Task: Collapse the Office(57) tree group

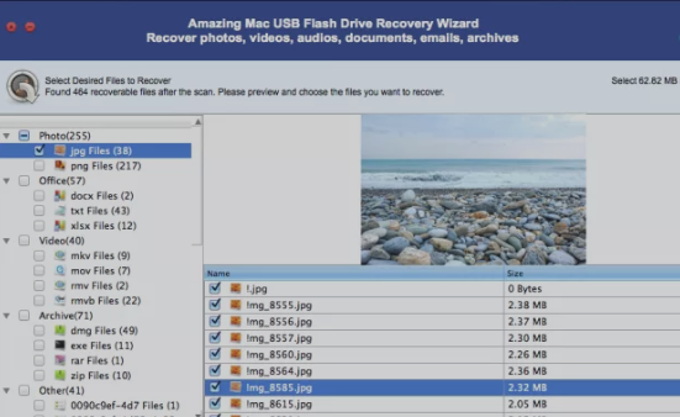Action: [7, 181]
